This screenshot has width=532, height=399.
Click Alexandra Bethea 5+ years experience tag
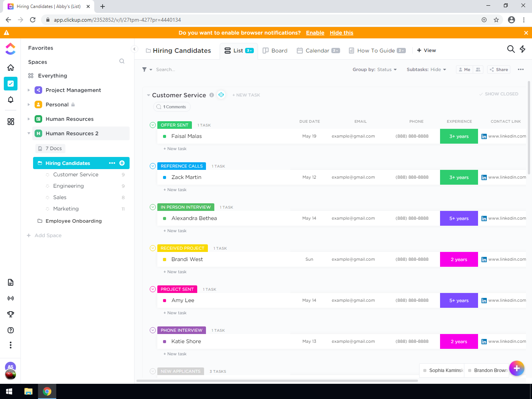(459, 218)
